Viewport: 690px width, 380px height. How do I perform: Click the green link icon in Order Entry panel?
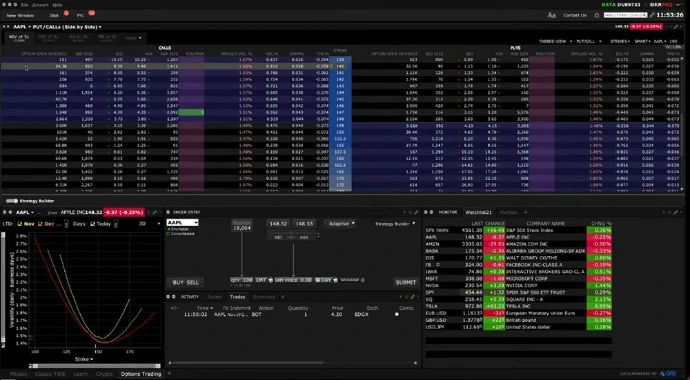pos(416,212)
